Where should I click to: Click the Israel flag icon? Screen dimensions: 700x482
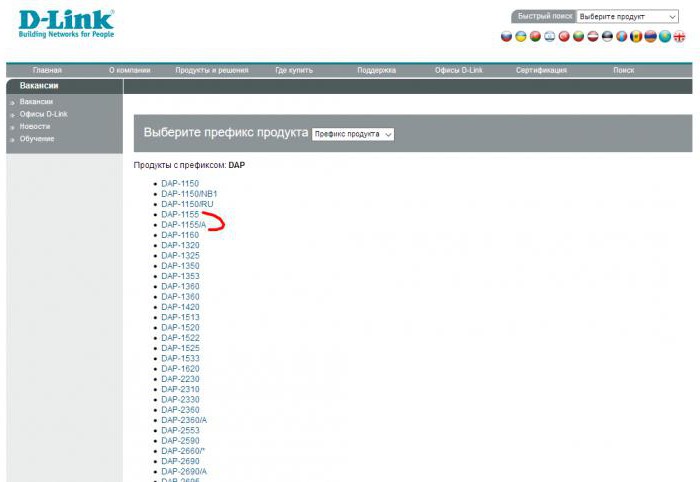550,37
